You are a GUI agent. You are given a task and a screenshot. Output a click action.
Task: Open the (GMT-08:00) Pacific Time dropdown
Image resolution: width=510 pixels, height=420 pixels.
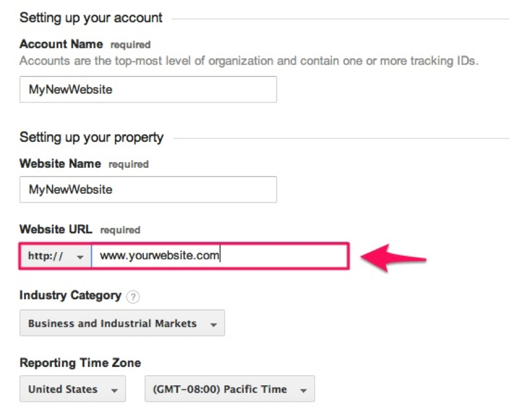[x=229, y=389]
